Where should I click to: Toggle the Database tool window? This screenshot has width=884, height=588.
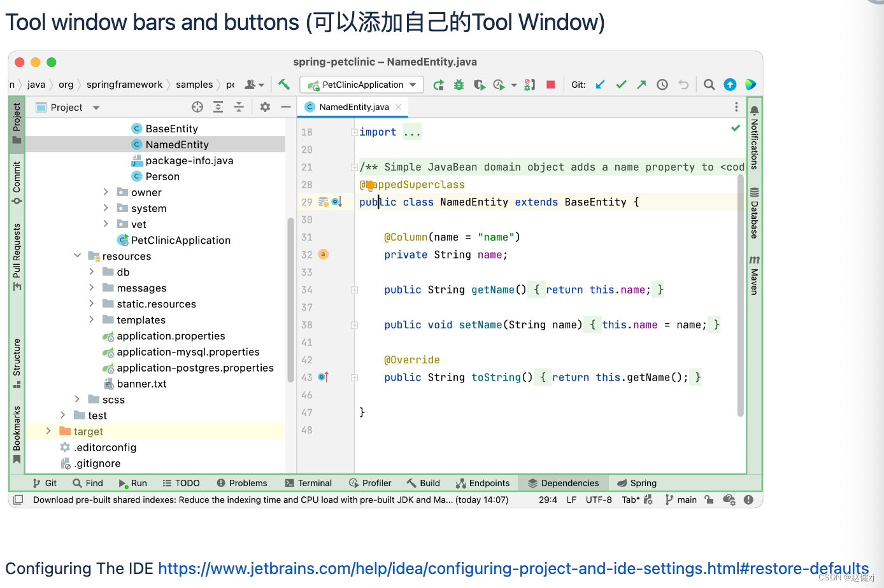pyautogui.click(x=754, y=213)
